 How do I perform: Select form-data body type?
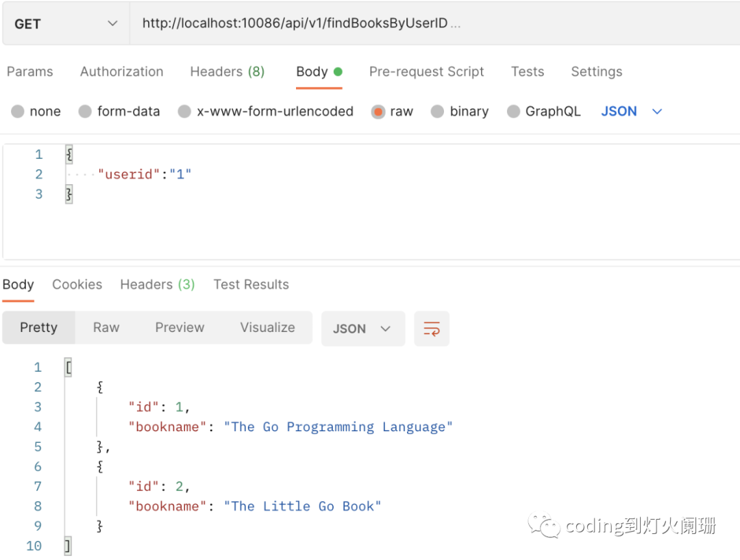[x=85, y=112]
